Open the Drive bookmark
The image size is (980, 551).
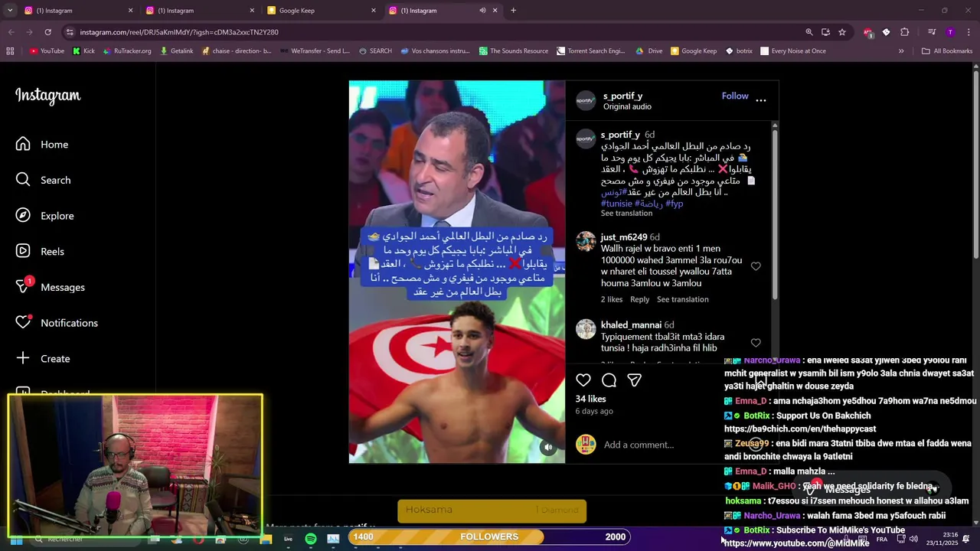pyautogui.click(x=649, y=51)
